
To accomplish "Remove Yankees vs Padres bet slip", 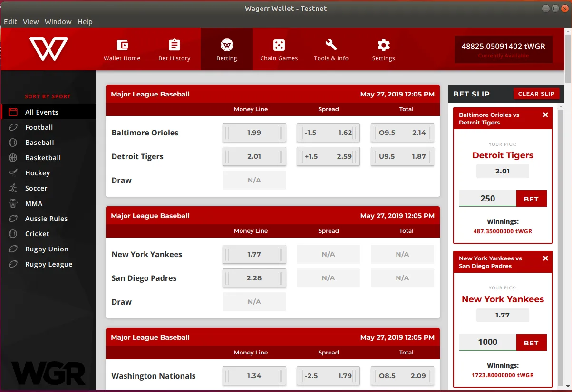I will [545, 258].
